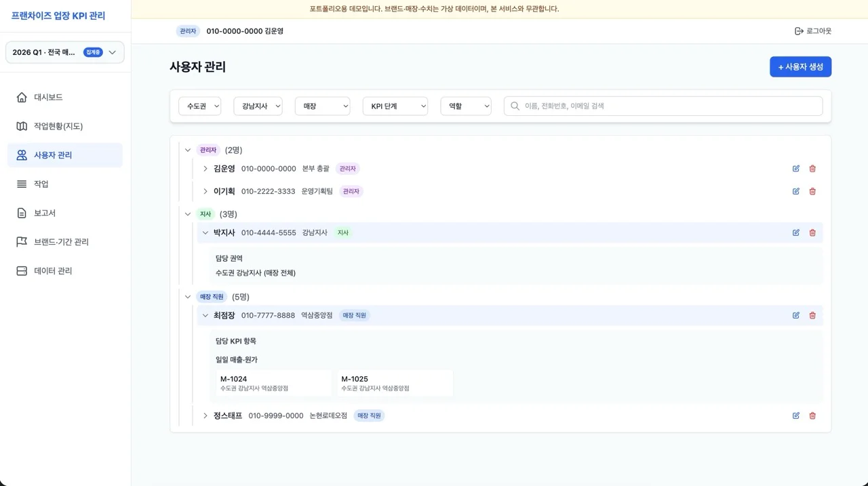The image size is (868, 486).
Task: Delete user 이기획
Action: click(812, 191)
